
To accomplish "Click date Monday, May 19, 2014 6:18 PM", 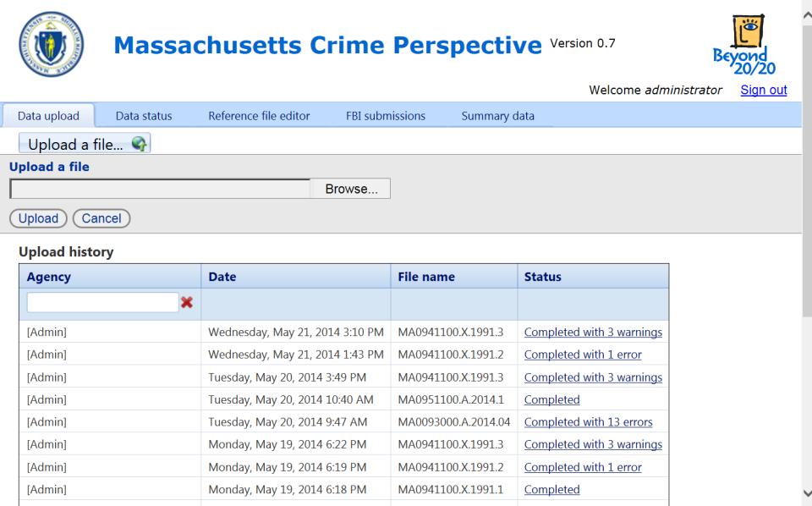I will 287,489.
